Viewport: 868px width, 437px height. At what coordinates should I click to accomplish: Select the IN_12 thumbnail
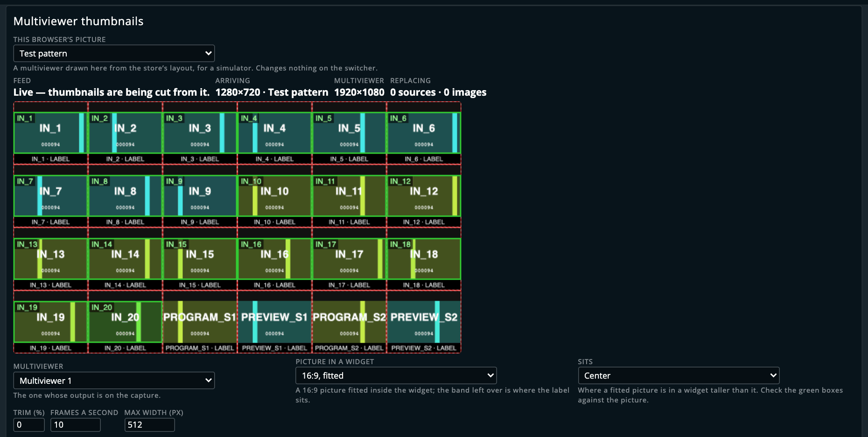click(424, 196)
